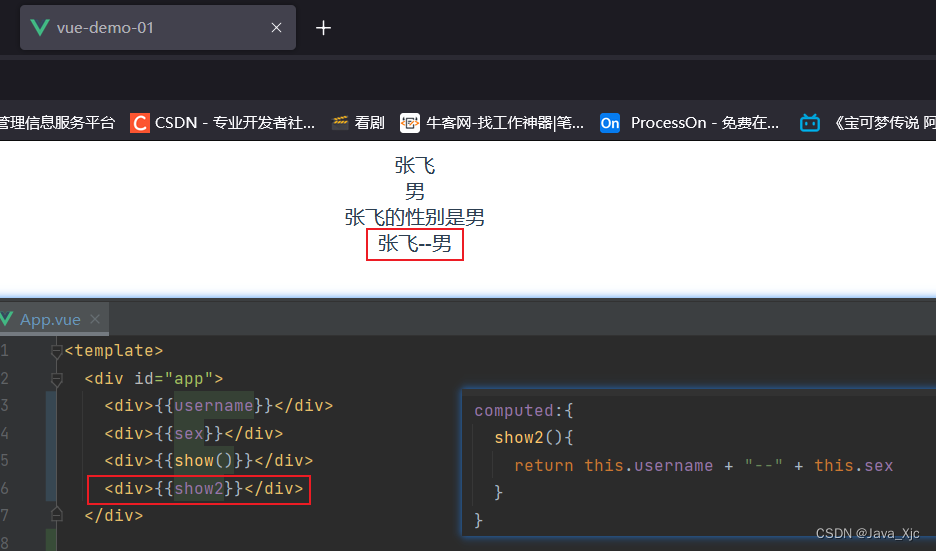Click the closing </div> fold marker
936x551 pixels.
(x=57, y=514)
